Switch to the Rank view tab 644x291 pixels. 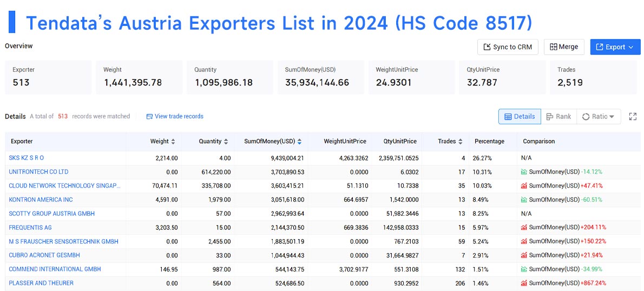pyautogui.click(x=558, y=117)
